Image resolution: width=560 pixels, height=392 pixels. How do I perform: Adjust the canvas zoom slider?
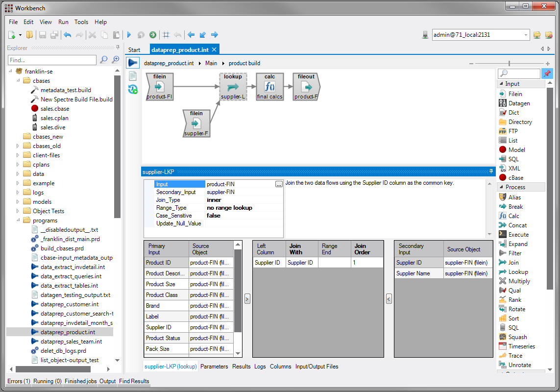tap(510, 63)
